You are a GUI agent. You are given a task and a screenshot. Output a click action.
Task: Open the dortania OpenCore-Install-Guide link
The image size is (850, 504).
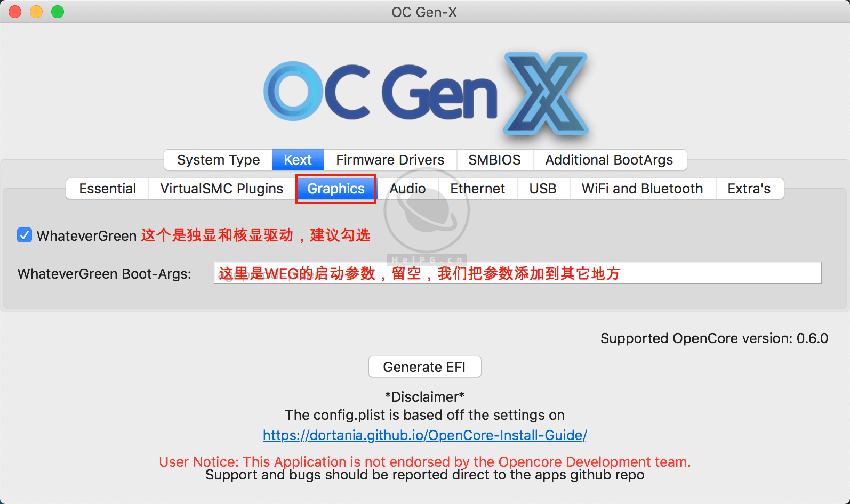pos(424,435)
